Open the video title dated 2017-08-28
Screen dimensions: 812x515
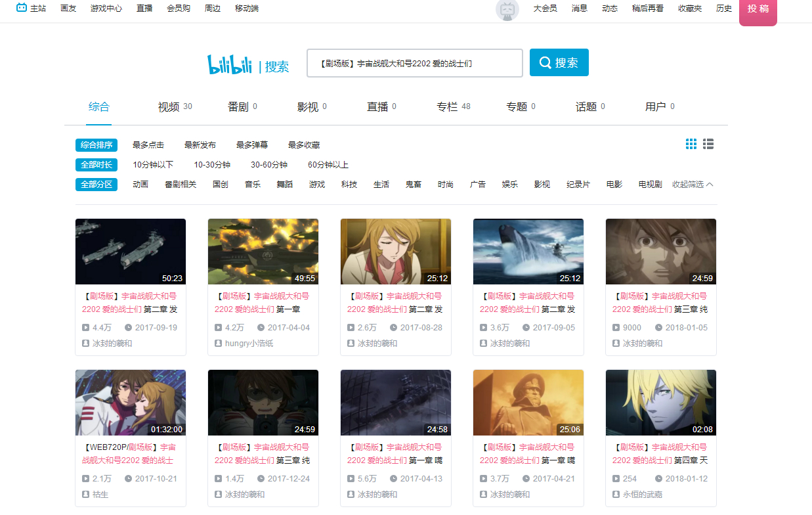click(x=396, y=303)
